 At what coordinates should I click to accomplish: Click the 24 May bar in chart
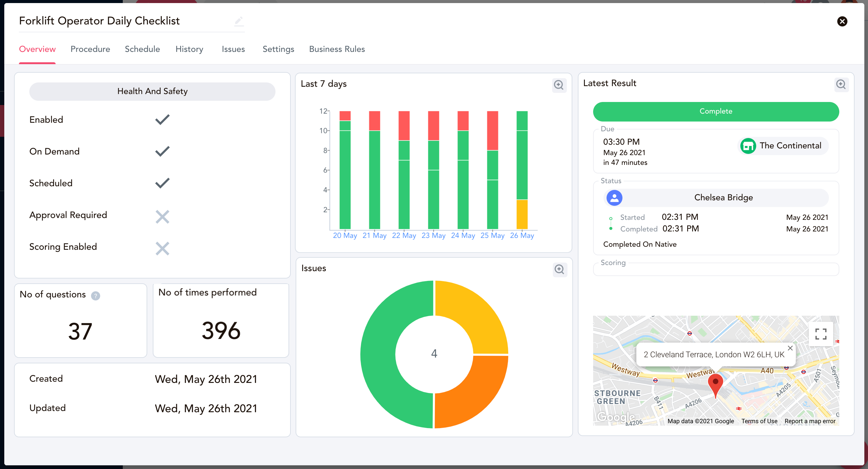coord(463,170)
